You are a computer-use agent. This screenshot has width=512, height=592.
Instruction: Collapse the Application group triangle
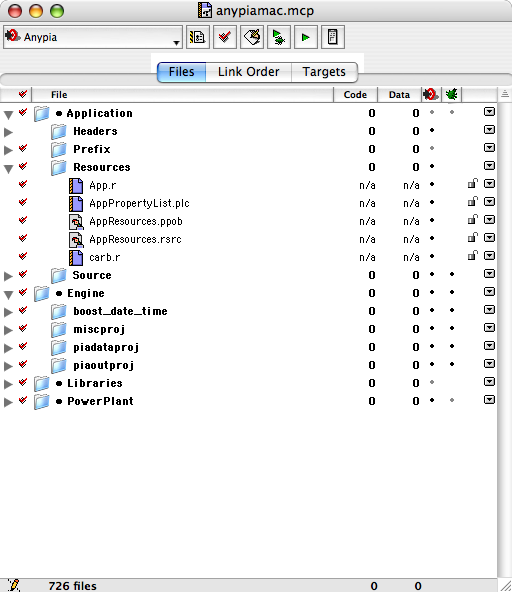8,114
